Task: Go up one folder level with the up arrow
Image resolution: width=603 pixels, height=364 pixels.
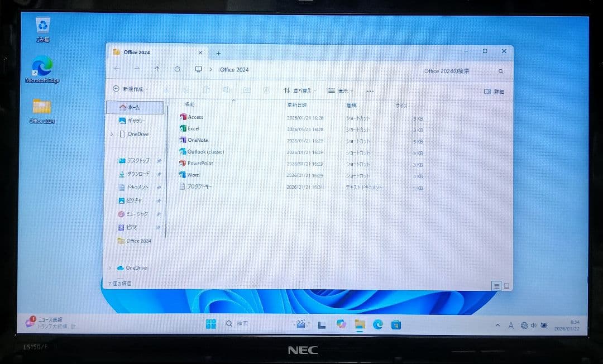Action: (x=157, y=69)
